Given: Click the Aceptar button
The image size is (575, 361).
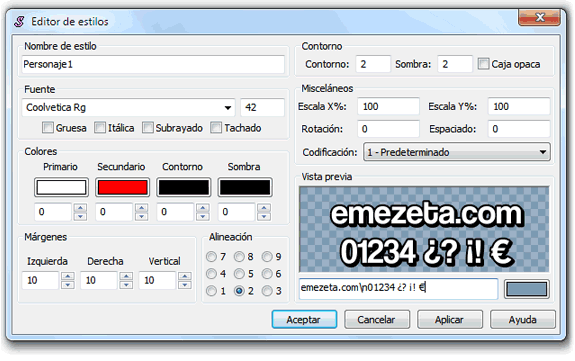Looking at the screenshot, I should [304, 320].
